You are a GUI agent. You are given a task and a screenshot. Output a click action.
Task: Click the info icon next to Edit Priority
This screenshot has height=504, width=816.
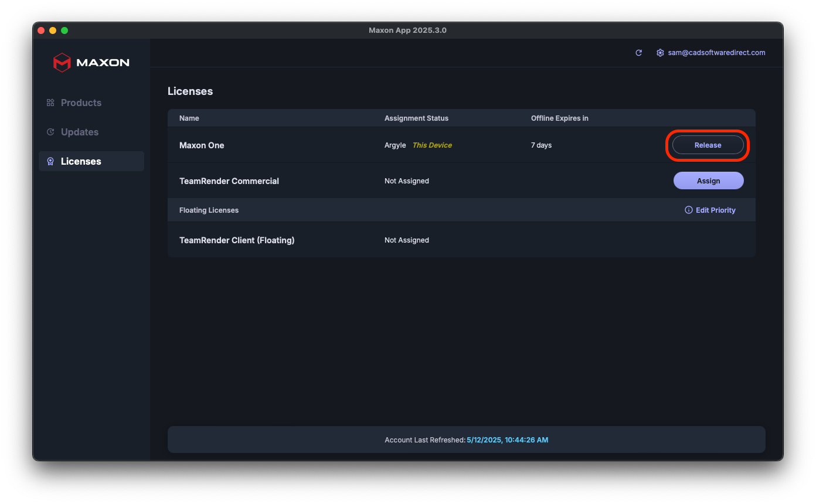(x=689, y=210)
